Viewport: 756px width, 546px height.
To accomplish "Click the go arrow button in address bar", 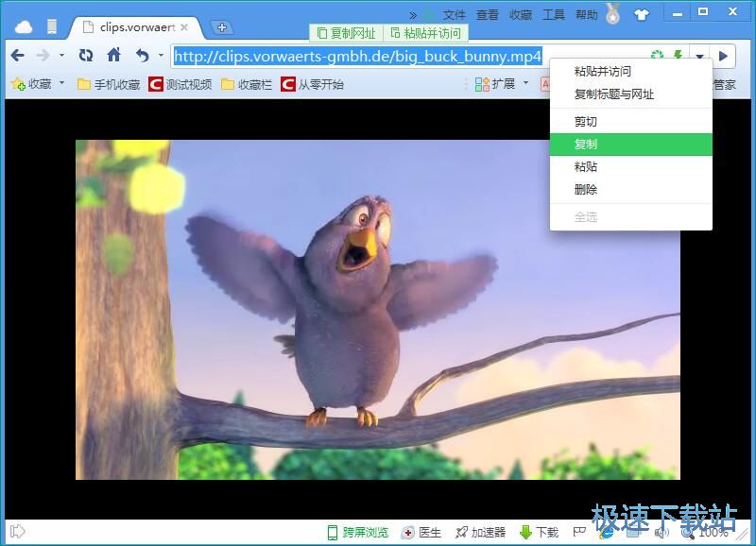I will pos(723,56).
